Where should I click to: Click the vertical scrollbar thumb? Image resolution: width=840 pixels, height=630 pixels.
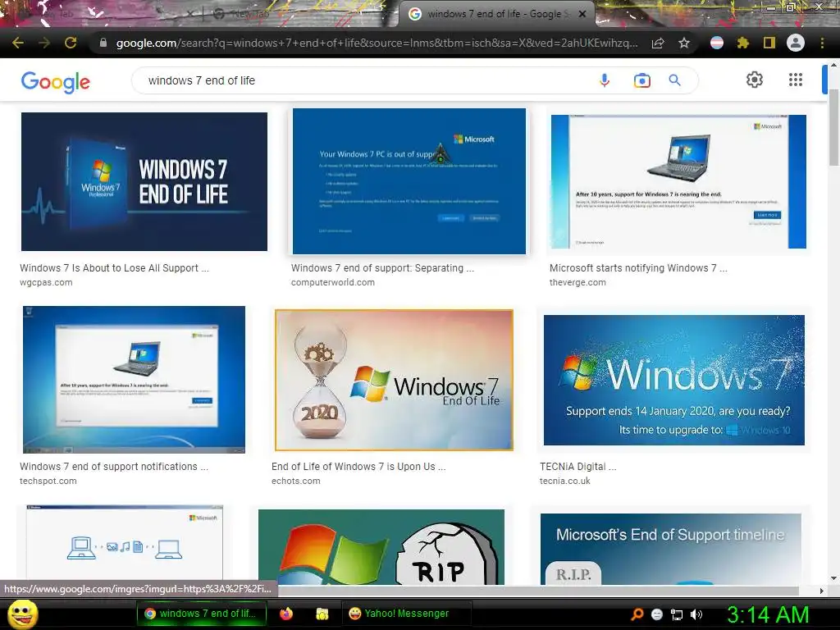pyautogui.click(x=833, y=127)
